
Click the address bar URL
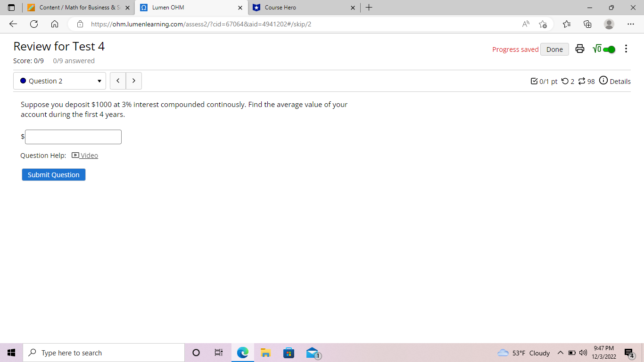pos(201,24)
